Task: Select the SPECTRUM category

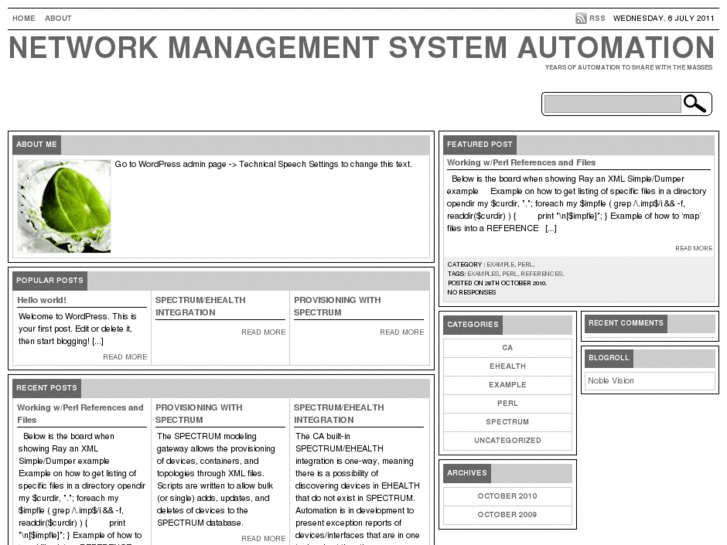Action: pos(507,422)
